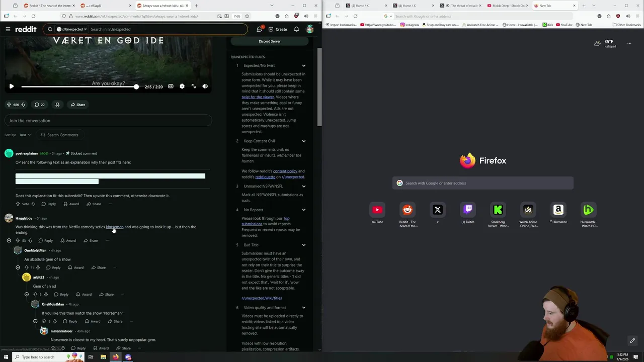This screenshot has height=362, width=644.
Task: Open Reddit notifications bell
Action: (x=296, y=29)
